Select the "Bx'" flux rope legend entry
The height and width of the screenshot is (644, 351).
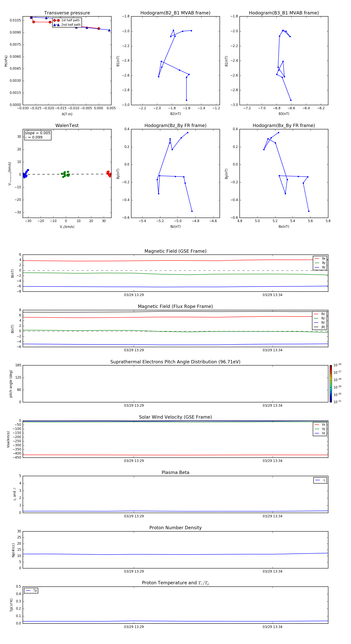pos(320,314)
